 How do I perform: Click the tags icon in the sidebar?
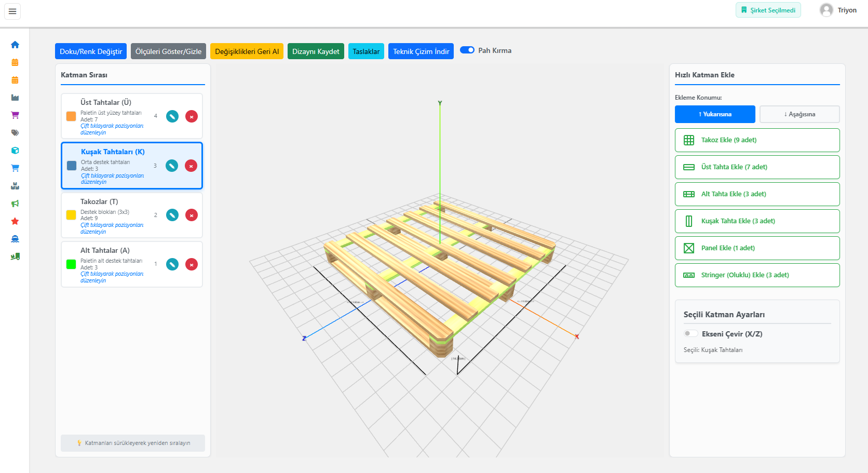pos(15,133)
